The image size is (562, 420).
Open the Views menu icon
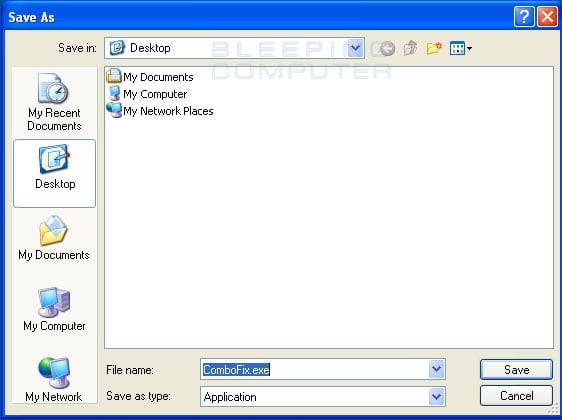point(461,48)
